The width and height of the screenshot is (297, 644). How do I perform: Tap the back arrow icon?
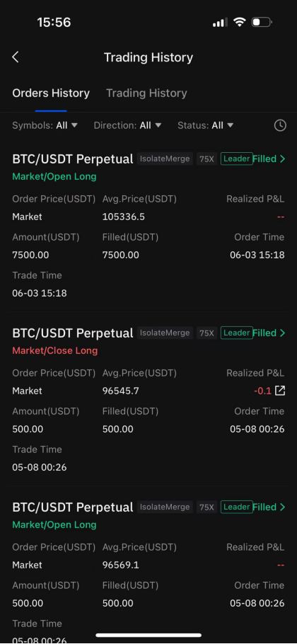[16, 57]
